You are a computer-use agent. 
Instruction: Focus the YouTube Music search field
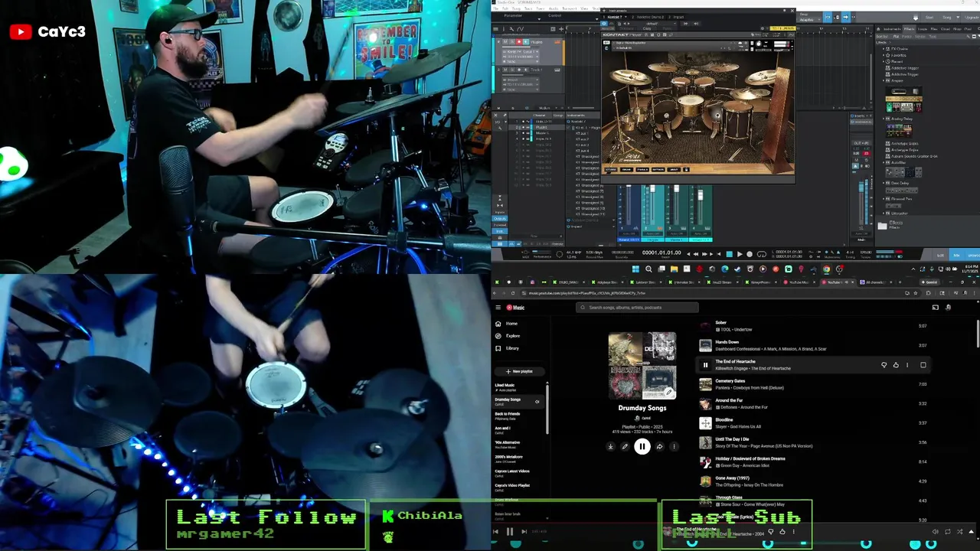(x=637, y=308)
